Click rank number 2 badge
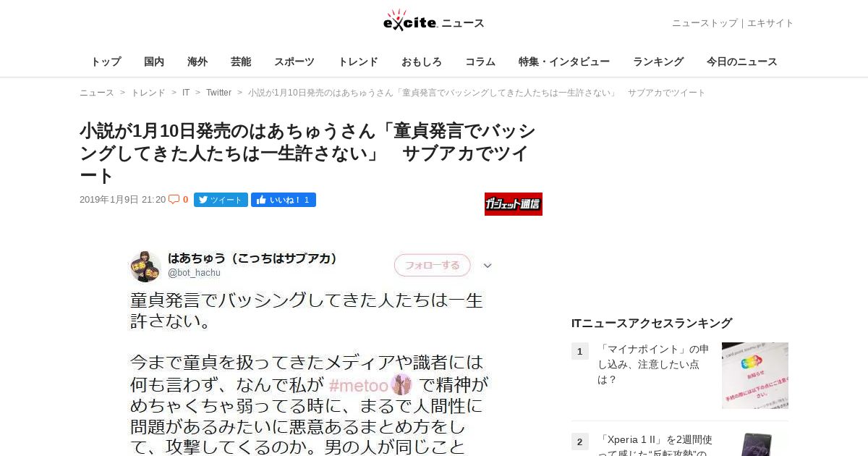868x456 pixels. (x=580, y=442)
